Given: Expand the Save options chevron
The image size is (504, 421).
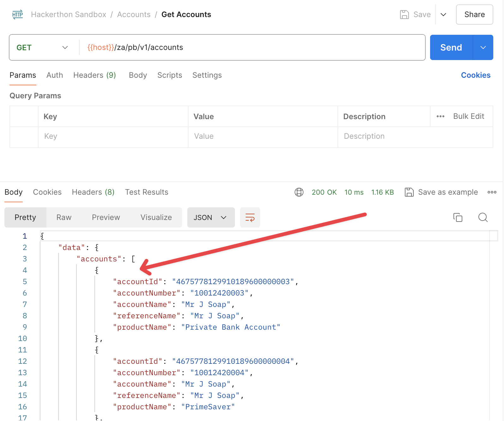Looking at the screenshot, I should pyautogui.click(x=443, y=15).
